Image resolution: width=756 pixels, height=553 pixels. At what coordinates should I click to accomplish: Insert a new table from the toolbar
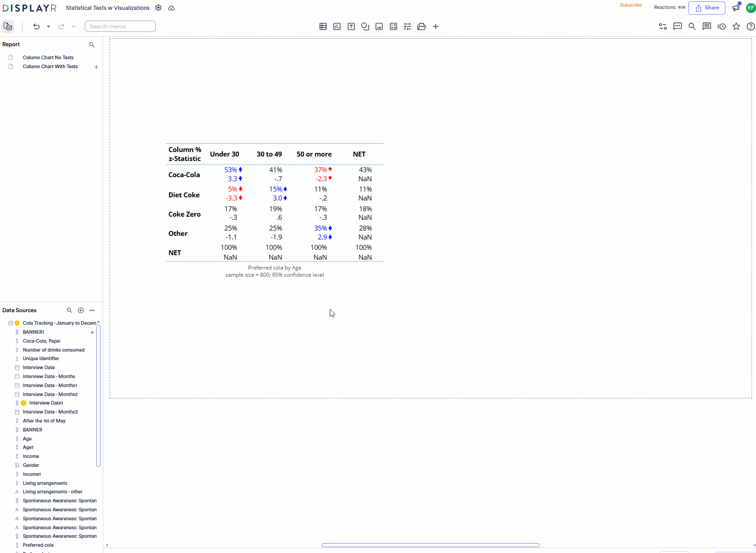[x=323, y=26]
